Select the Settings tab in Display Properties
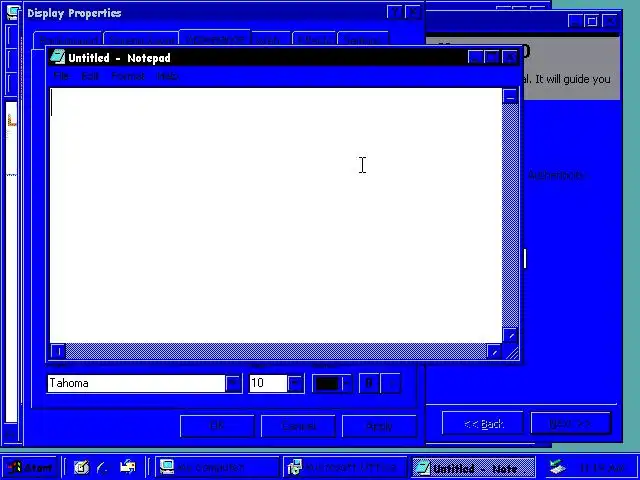This screenshot has width=640, height=480. click(363, 40)
